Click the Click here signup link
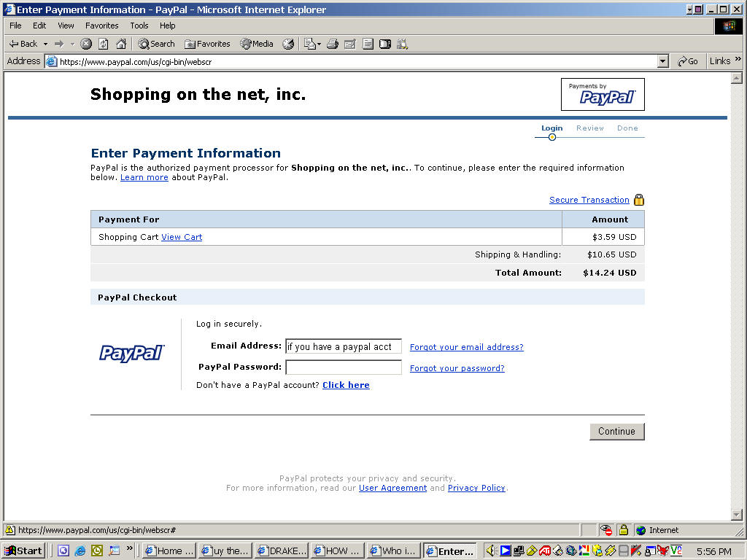The width and height of the screenshot is (747, 560). pyautogui.click(x=346, y=385)
